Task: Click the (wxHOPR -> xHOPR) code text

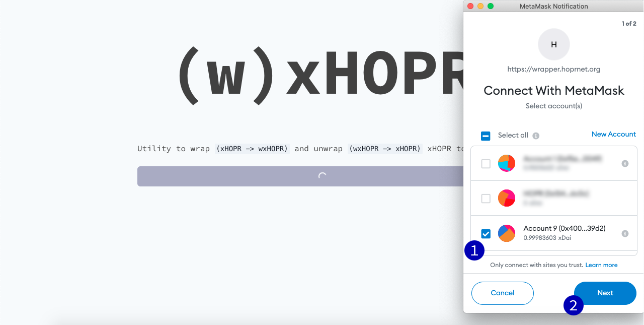Action: pos(385,149)
